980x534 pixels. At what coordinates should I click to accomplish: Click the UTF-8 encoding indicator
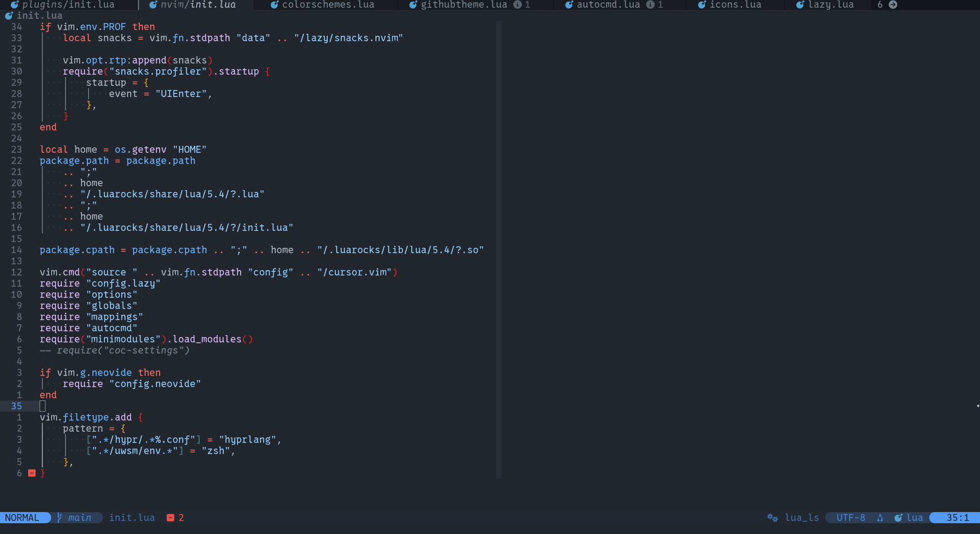[851, 518]
